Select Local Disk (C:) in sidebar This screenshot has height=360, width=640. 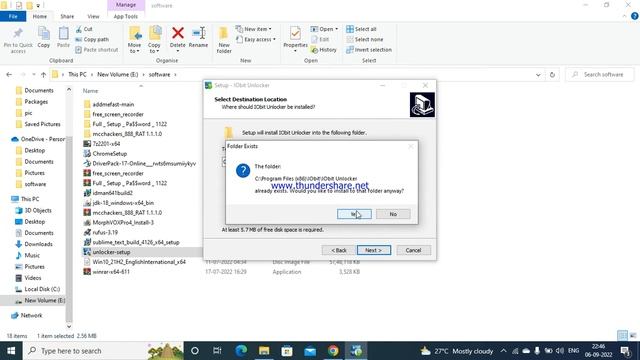pyautogui.click(x=42, y=289)
